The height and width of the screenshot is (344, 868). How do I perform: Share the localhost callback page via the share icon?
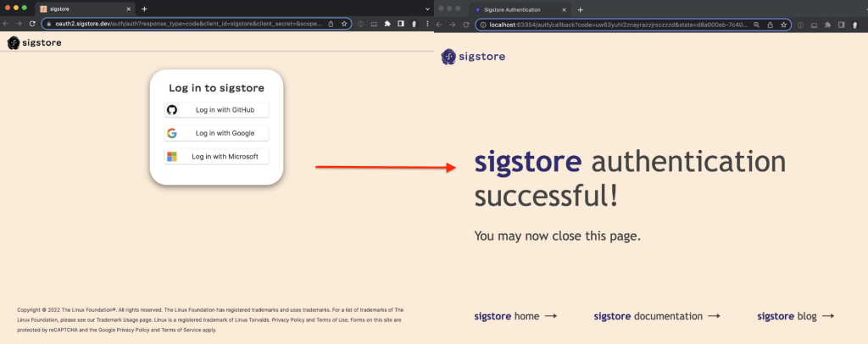[769, 25]
